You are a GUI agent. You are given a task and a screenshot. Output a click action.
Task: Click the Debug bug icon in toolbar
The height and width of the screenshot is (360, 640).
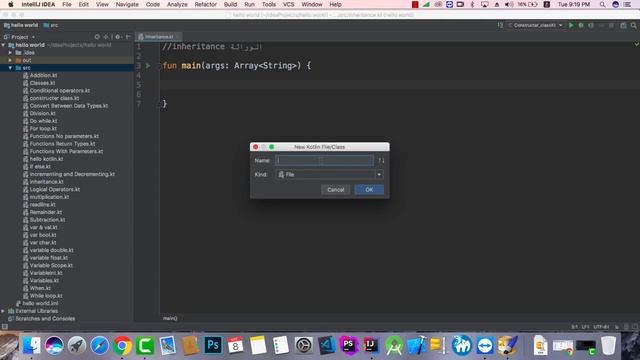pos(581,25)
